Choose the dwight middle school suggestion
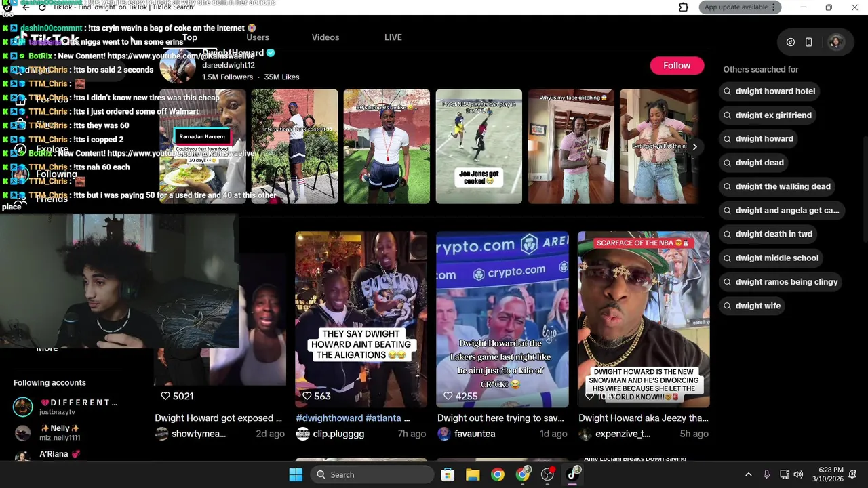Image resolution: width=868 pixels, height=488 pixels. (770, 258)
